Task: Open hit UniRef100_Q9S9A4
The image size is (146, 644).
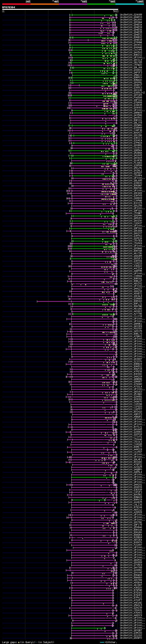Action: [x=131, y=22]
